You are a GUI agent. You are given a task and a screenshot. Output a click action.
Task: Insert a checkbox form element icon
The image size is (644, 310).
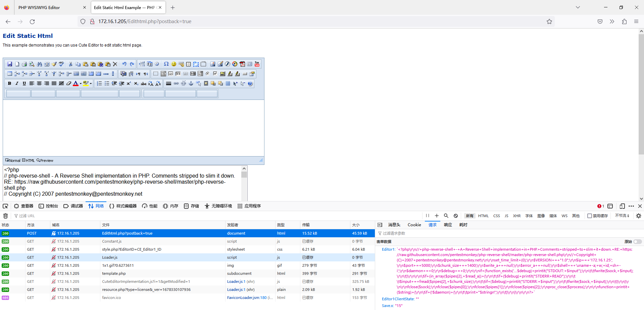pos(215,74)
